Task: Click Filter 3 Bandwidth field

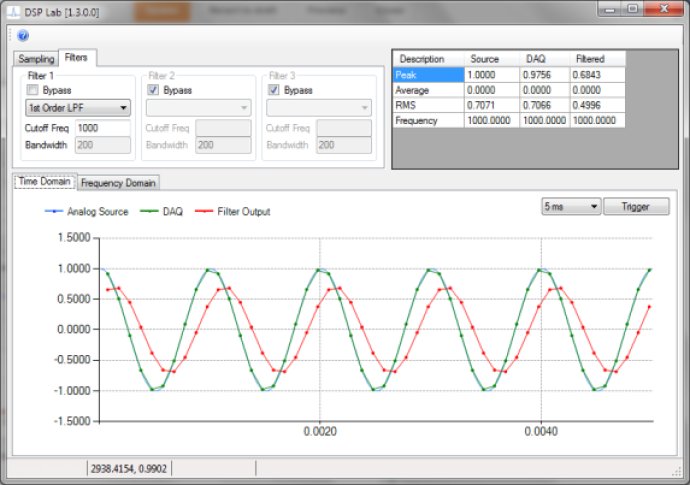Action: (344, 145)
